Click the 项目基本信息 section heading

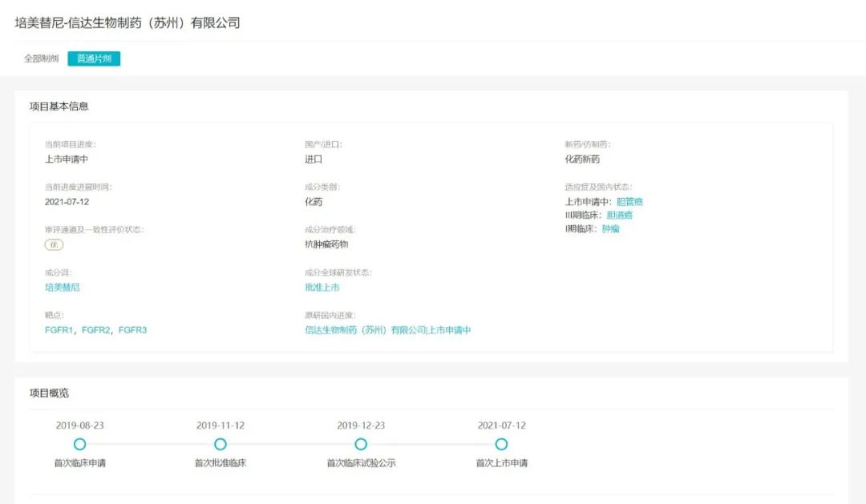59,106
